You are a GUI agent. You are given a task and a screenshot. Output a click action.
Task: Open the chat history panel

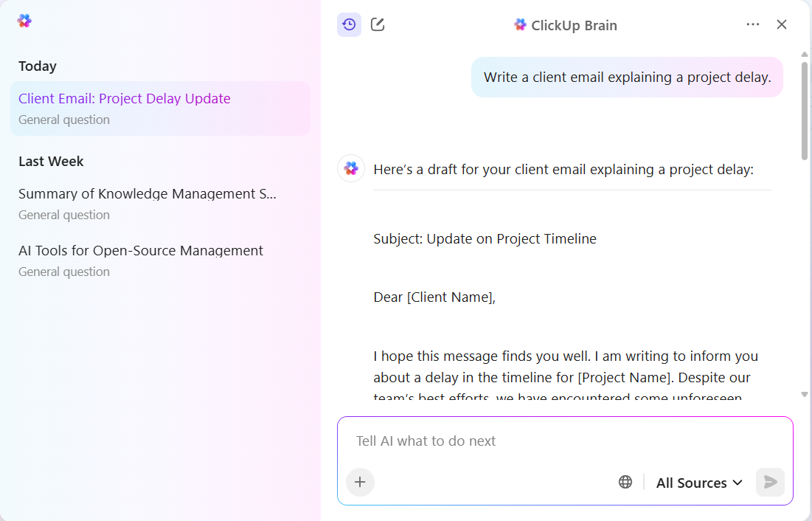coord(349,24)
